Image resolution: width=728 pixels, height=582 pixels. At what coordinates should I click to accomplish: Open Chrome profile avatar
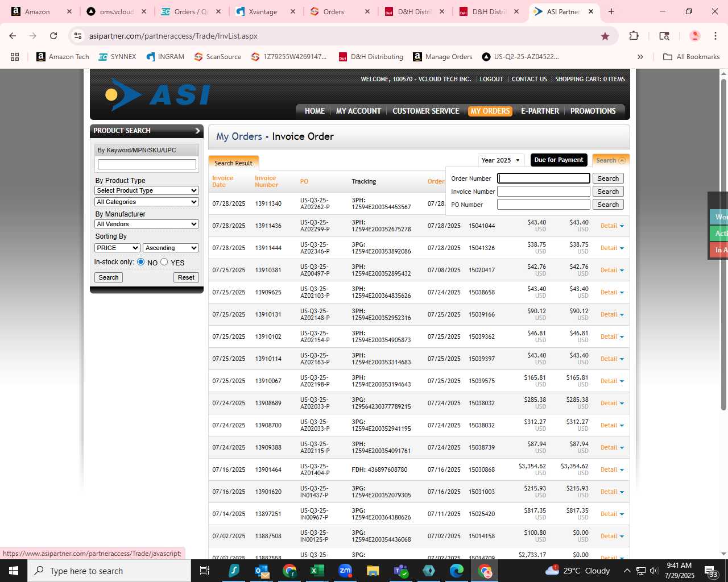click(x=694, y=36)
